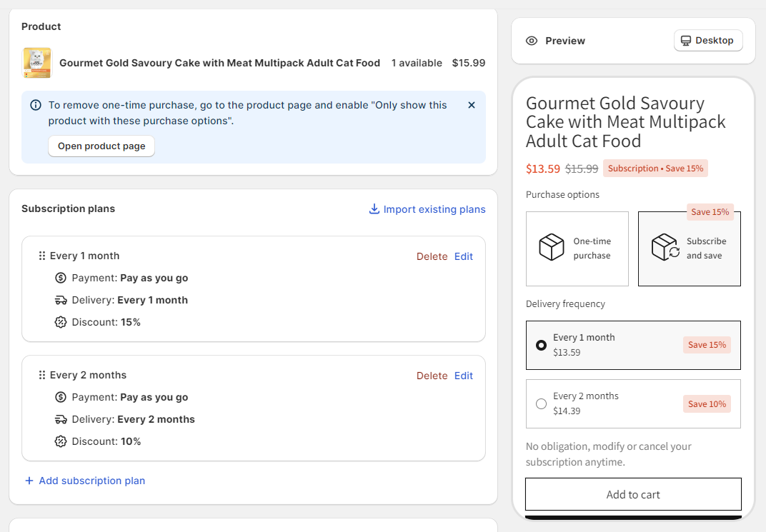Click the Import existing plans download icon
The width and height of the screenshot is (766, 532).
point(374,209)
